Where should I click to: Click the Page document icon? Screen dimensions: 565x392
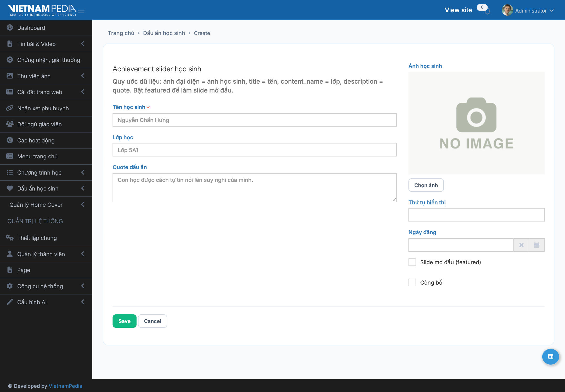pos(10,270)
